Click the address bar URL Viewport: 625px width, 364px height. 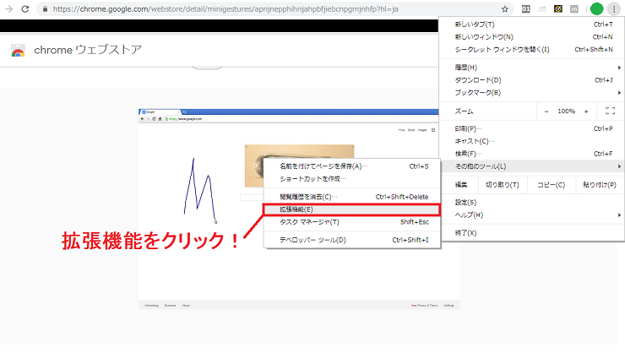click(x=226, y=8)
